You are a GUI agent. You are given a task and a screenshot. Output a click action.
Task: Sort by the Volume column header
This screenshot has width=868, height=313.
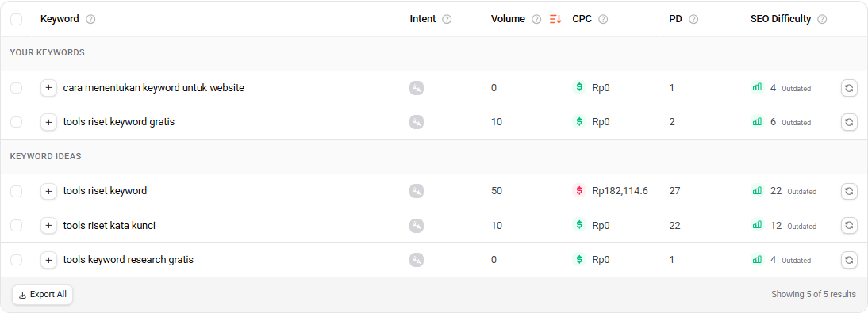(508, 19)
